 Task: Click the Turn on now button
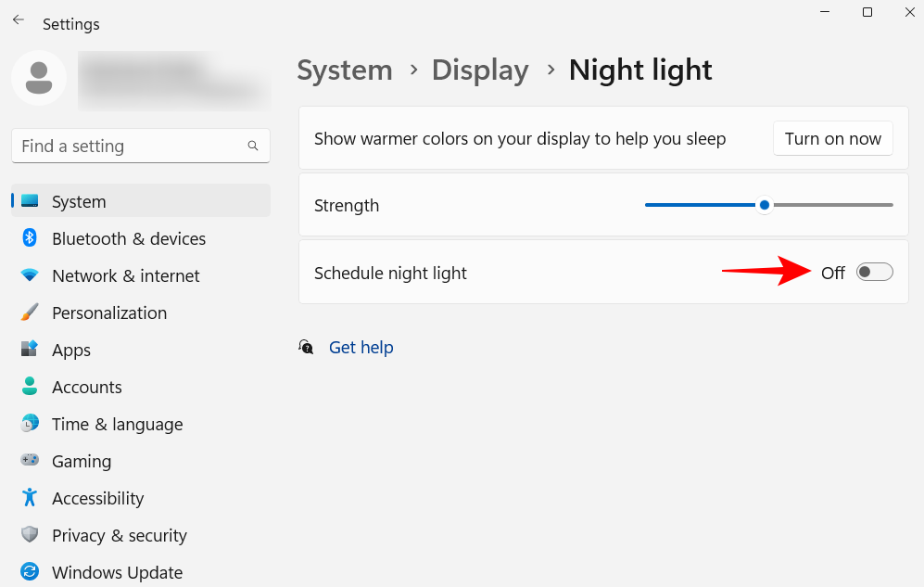832,138
